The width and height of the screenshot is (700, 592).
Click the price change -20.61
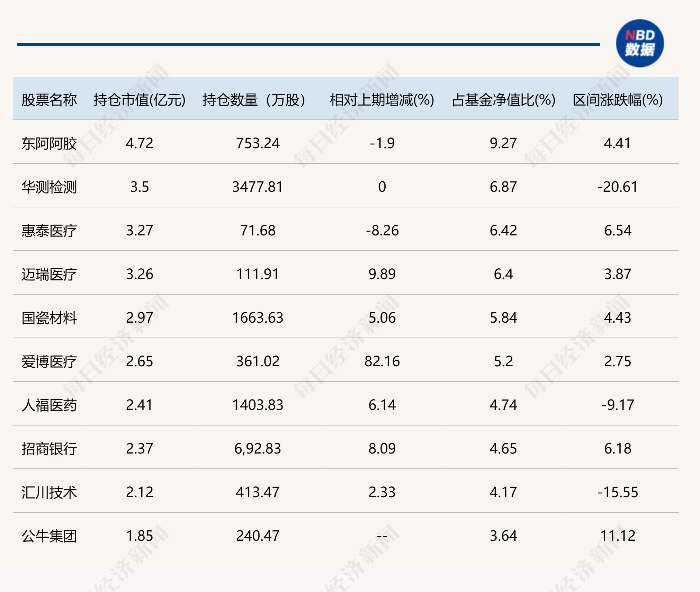[x=618, y=187]
